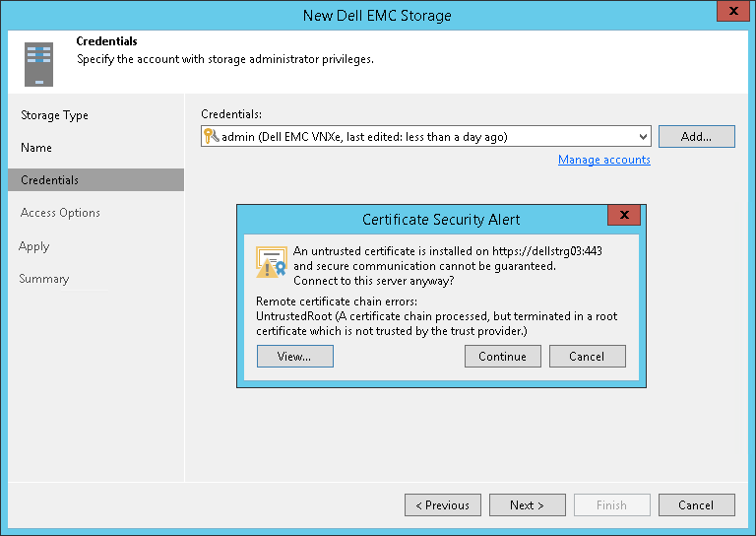Viewport: 756px width, 536px height.
Task: Jump to the Apply step
Action: [x=34, y=246]
